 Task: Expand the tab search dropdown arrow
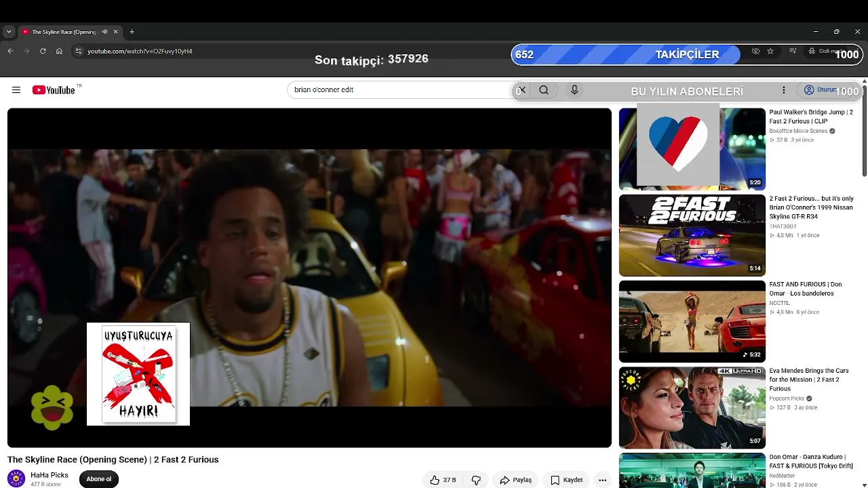pos(9,32)
